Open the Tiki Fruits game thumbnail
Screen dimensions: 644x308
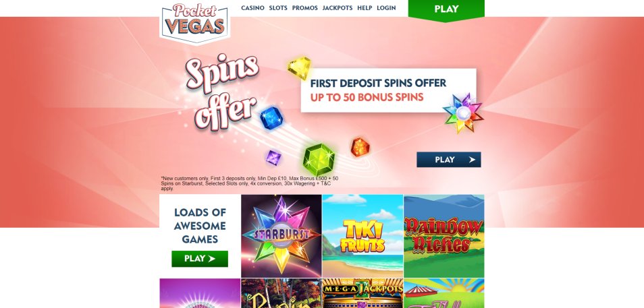[363, 236]
